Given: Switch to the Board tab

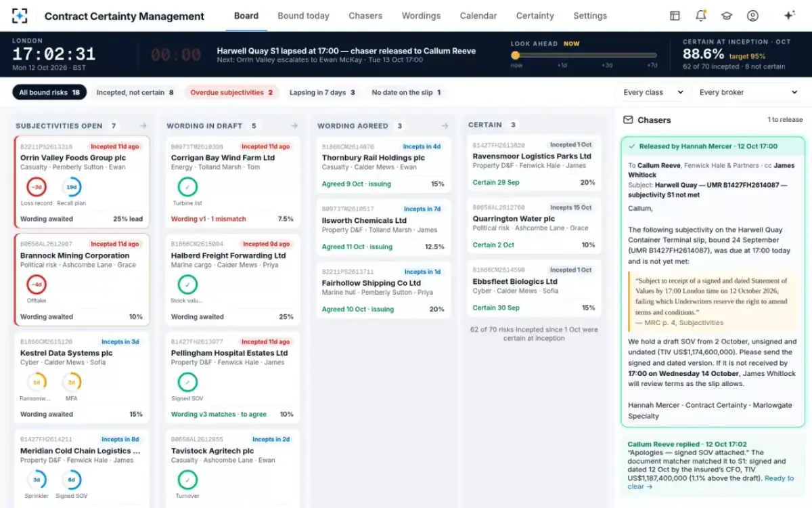Looking at the screenshot, I should [246, 16].
